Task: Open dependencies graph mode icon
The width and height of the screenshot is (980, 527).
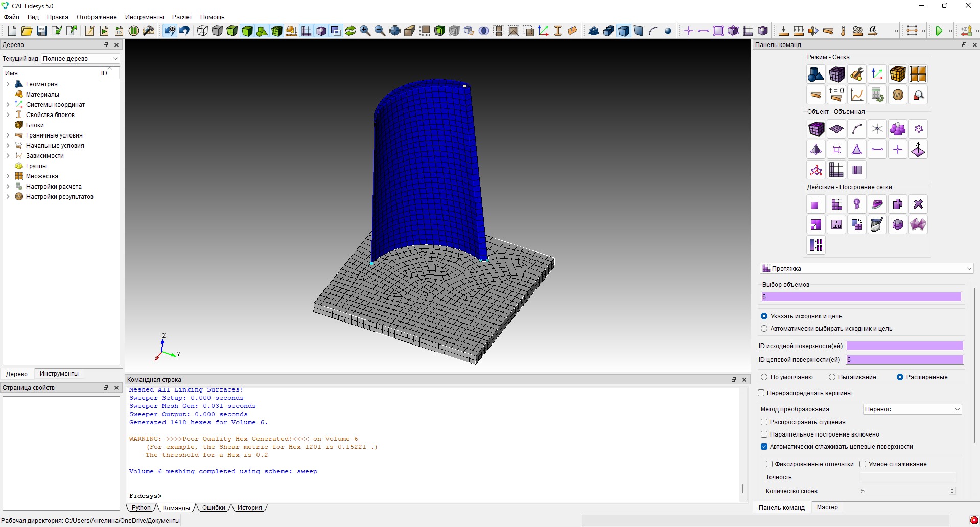Action: (857, 95)
